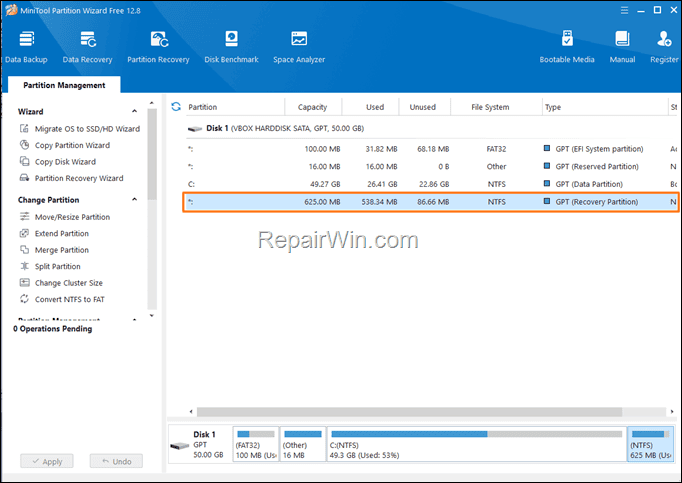682x483 pixels.
Task: Refresh the partition list
Action: pos(176,107)
